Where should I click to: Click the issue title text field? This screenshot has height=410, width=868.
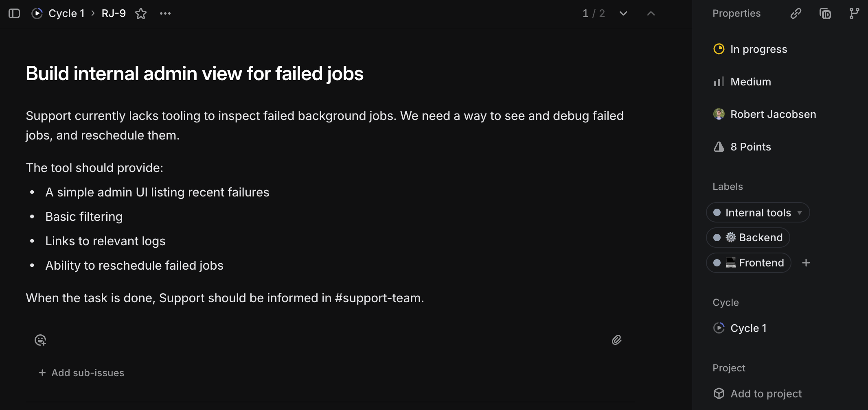(195, 74)
